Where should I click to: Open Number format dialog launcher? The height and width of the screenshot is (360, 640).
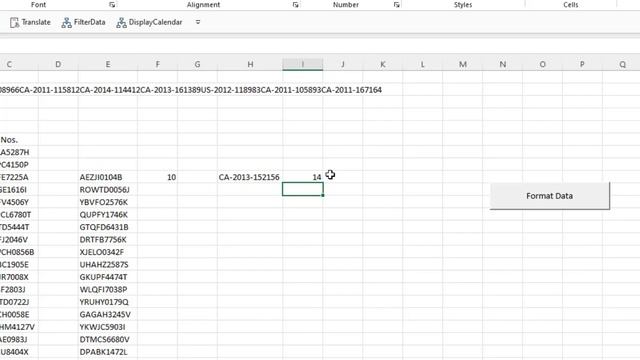(x=396, y=5)
